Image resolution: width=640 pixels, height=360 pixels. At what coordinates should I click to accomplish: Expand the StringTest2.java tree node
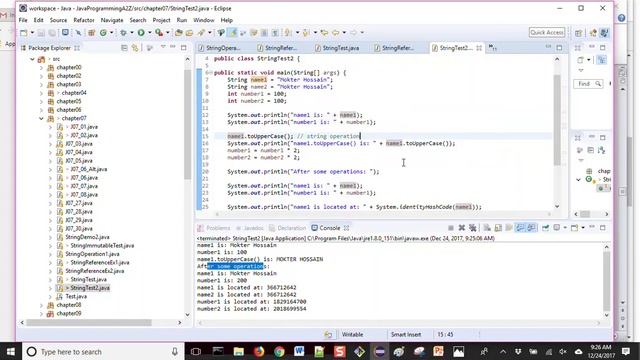point(50,288)
